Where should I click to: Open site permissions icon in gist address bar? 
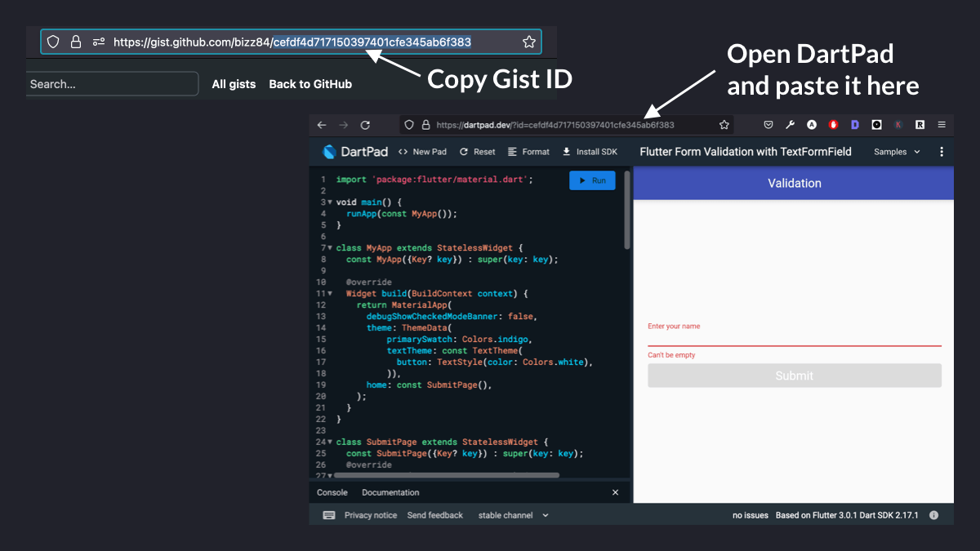[x=99, y=42]
